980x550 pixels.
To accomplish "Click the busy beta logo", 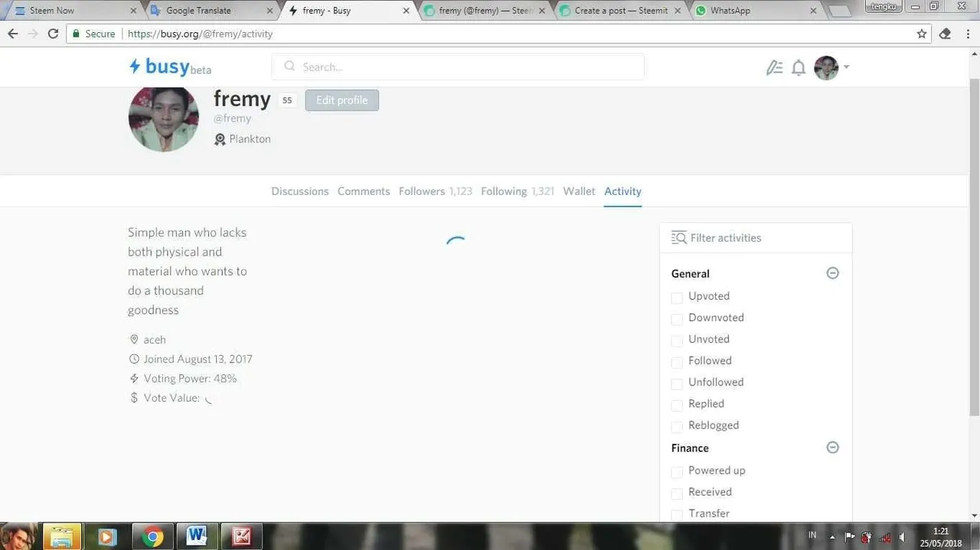I will point(169,67).
